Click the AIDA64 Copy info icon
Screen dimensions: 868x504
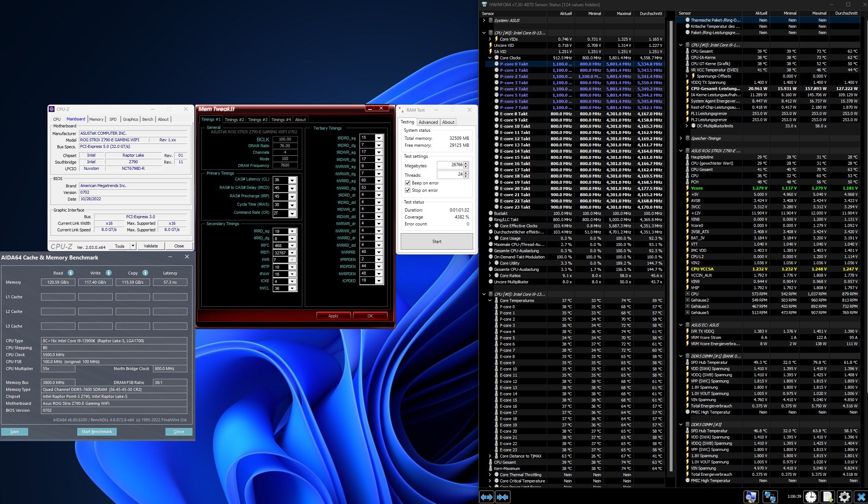coord(145,273)
